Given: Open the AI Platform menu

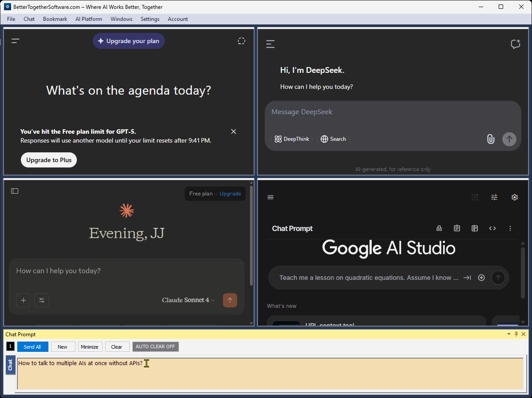Looking at the screenshot, I should click(88, 19).
